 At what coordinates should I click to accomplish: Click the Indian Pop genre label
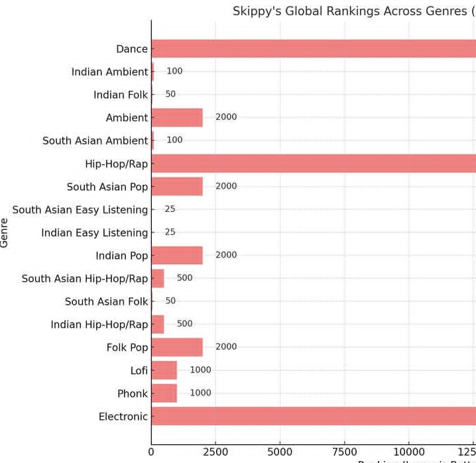122,256
